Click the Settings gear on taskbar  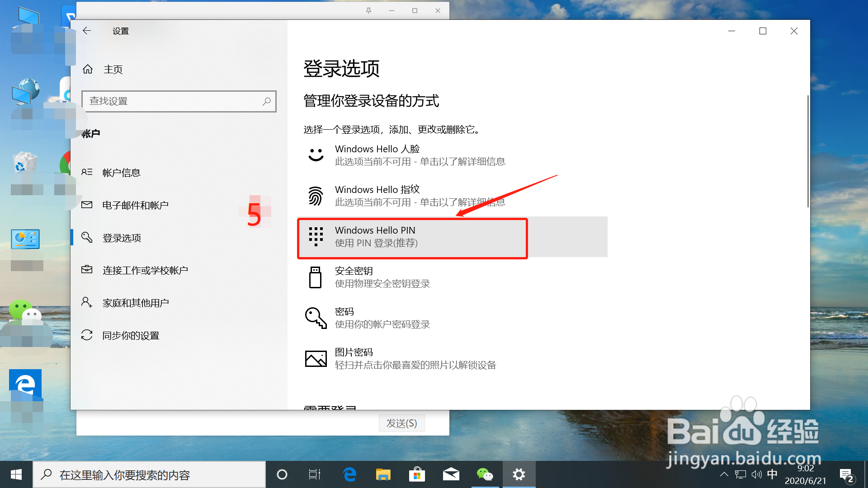[519, 474]
